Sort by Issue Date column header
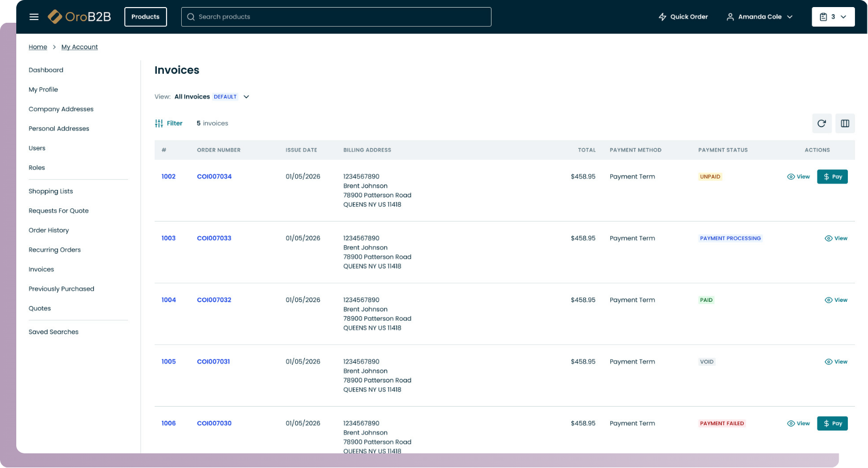The image size is (868, 468). (x=301, y=150)
